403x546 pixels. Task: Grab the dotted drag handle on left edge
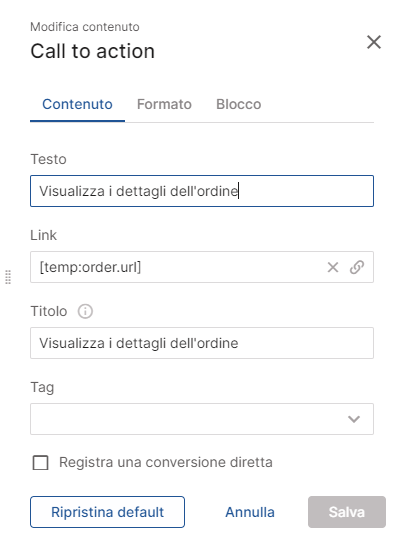coord(8,277)
